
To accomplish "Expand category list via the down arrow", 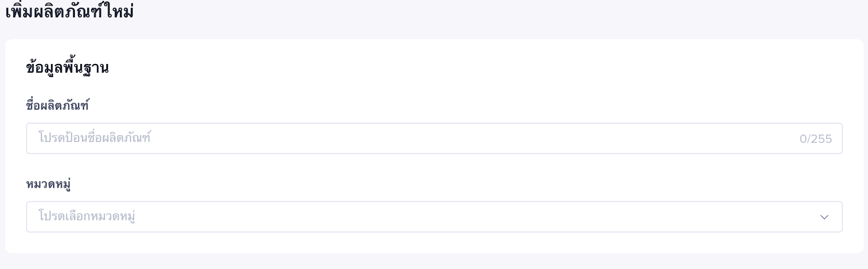I will point(824,217).
